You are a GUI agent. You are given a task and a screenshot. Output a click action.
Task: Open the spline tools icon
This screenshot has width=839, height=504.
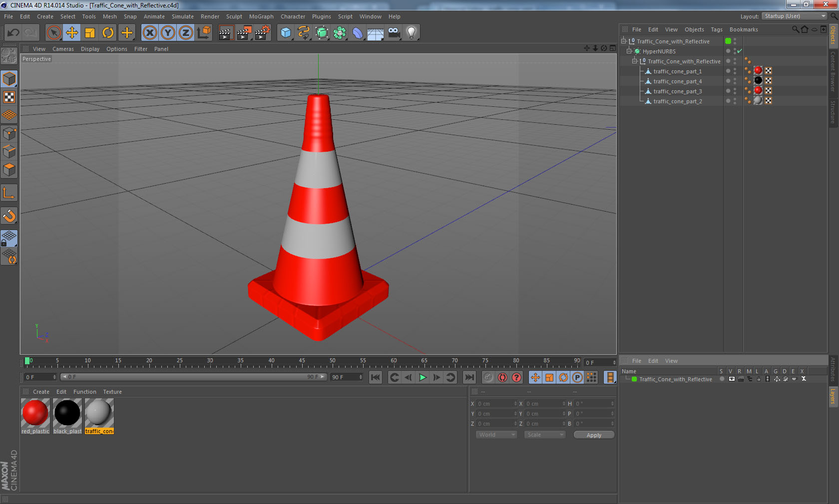tap(304, 33)
